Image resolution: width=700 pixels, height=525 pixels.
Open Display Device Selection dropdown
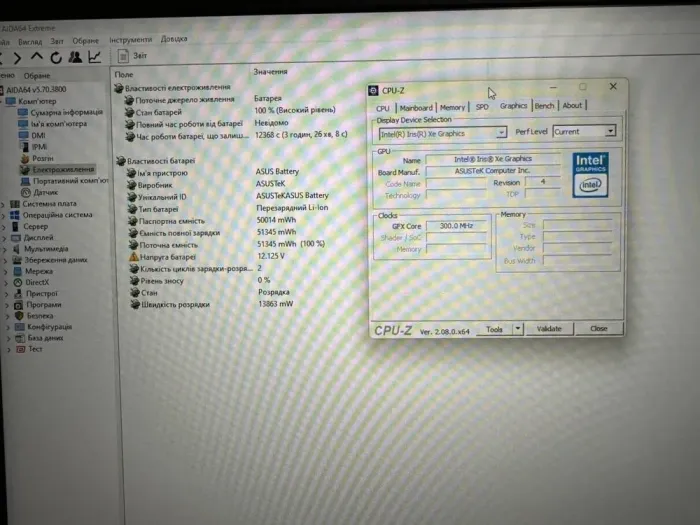500,133
